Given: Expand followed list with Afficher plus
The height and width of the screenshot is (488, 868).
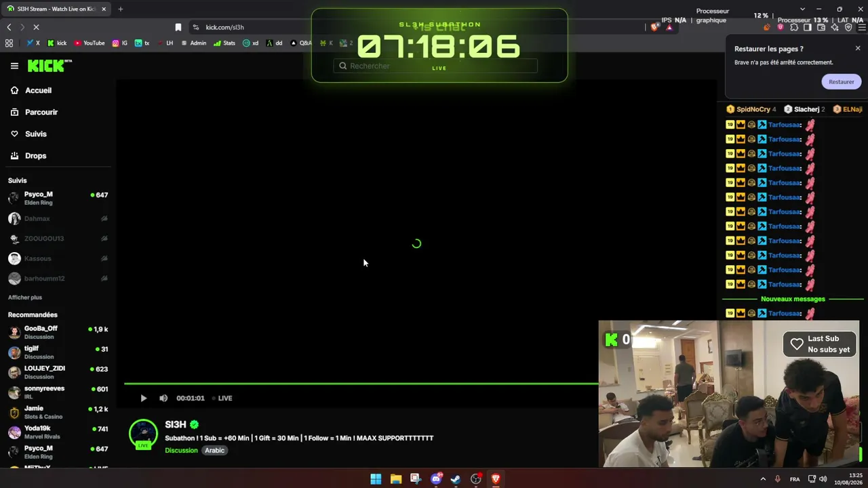Looking at the screenshot, I should click(25, 298).
